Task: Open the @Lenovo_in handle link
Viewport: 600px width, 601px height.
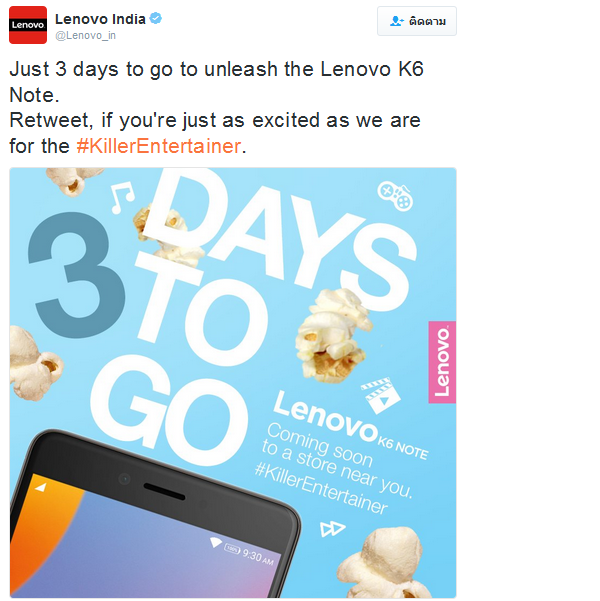Action: pyautogui.click(x=85, y=36)
